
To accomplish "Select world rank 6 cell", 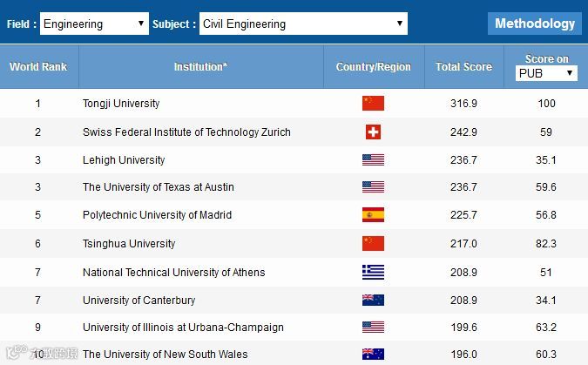I will point(37,244).
